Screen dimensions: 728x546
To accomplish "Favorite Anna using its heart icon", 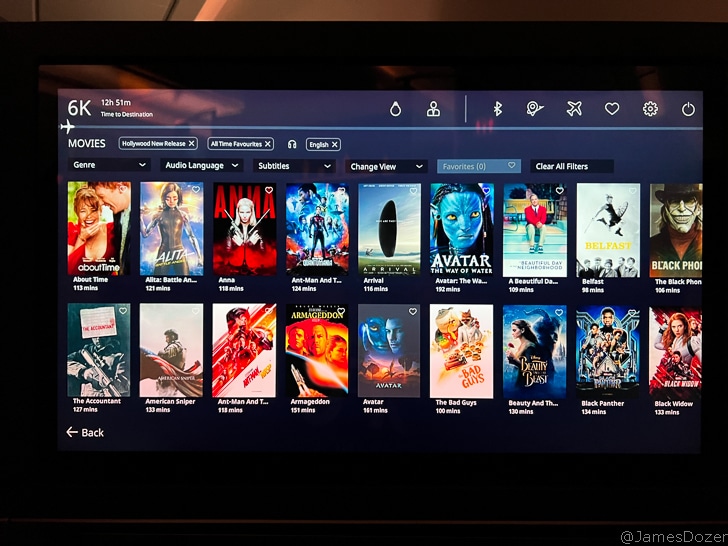I will pos(269,190).
